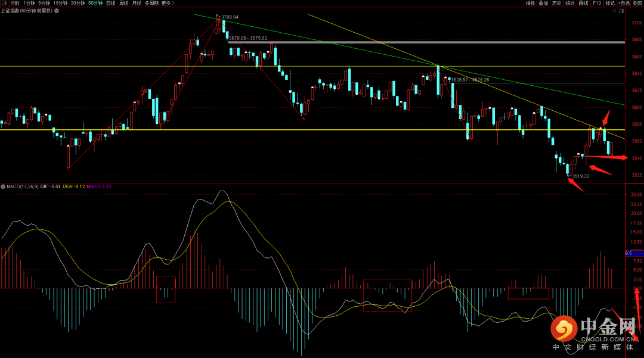644x358 pixels.
Task: Switch to 分时 intraday view
Action: (x=15, y=3)
